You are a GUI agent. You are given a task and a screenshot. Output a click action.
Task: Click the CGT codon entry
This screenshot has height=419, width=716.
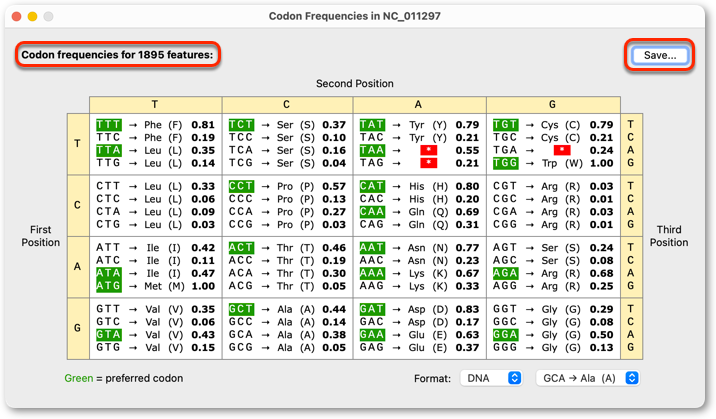(x=505, y=186)
